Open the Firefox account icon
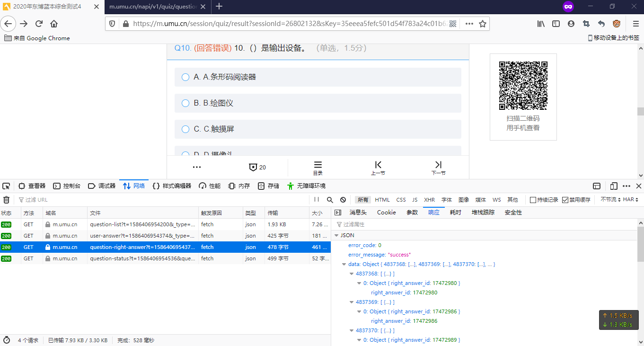This screenshot has width=644, height=346. (x=571, y=24)
